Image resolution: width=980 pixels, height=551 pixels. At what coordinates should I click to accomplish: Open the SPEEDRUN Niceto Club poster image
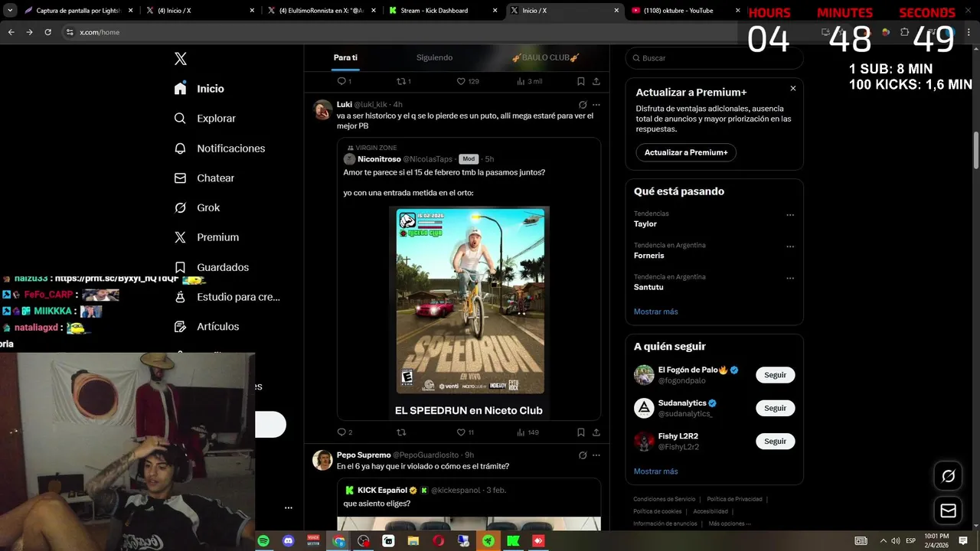pos(469,303)
